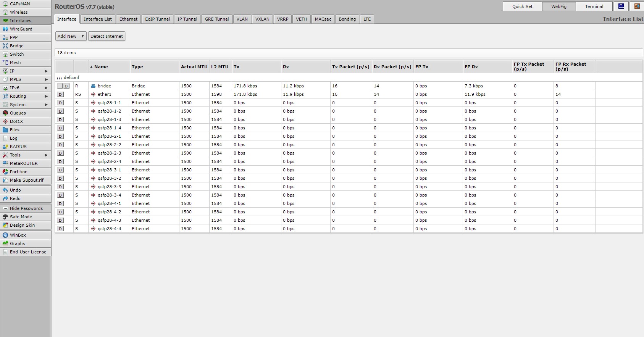The image size is (644, 337).
Task: Toggle Hide Passwords in the sidebar
Action: click(26, 208)
